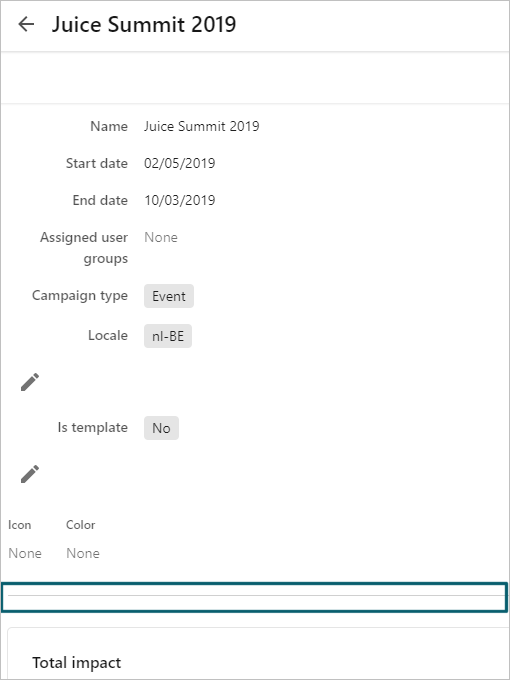This screenshot has height=680, width=510.
Task: Click the 'No' Is template tag
Action: click(x=161, y=428)
